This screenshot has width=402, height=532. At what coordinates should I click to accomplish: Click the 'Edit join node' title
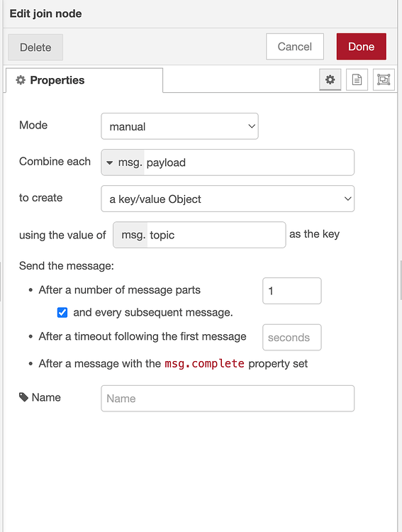pos(46,13)
